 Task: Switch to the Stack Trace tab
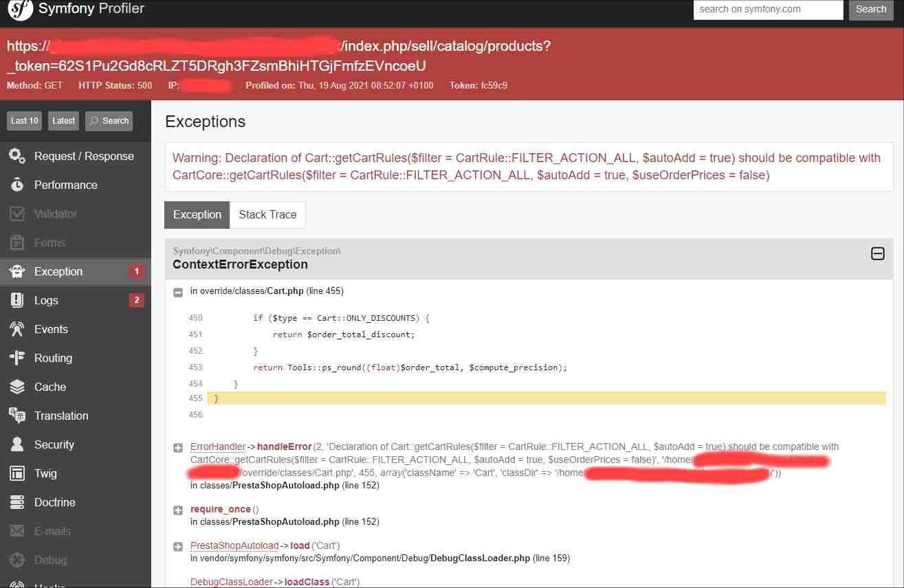point(267,214)
